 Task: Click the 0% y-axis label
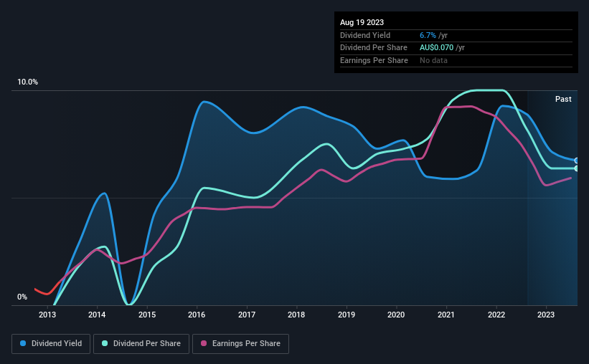coord(22,297)
